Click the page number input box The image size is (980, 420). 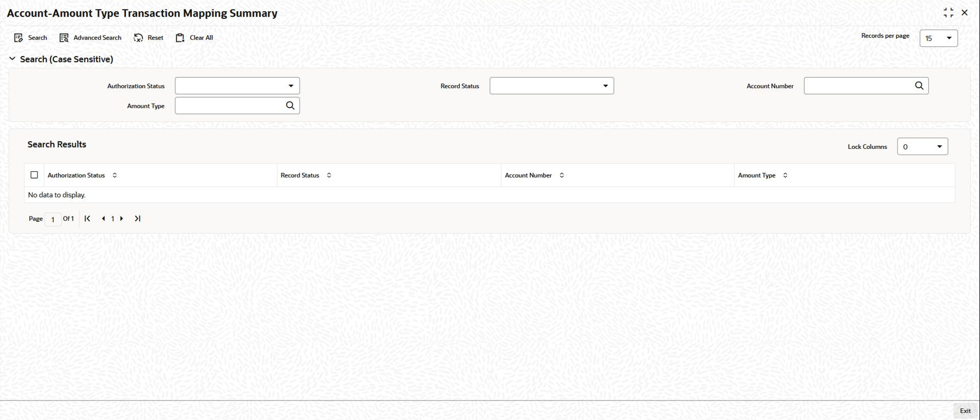click(53, 219)
